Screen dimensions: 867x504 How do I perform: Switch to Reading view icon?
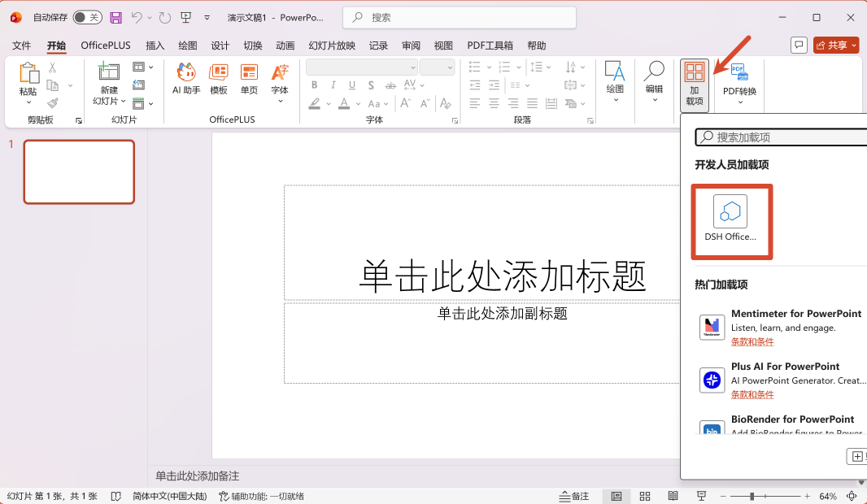[673, 496]
